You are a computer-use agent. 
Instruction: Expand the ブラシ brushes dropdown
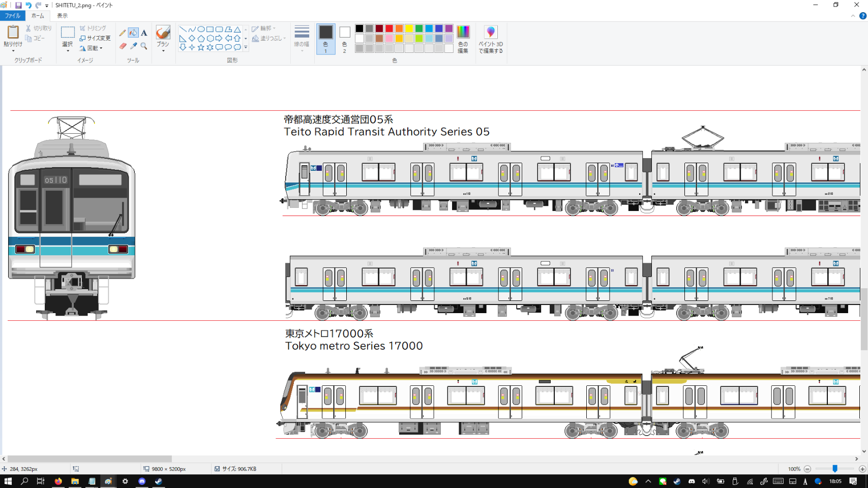click(x=163, y=51)
